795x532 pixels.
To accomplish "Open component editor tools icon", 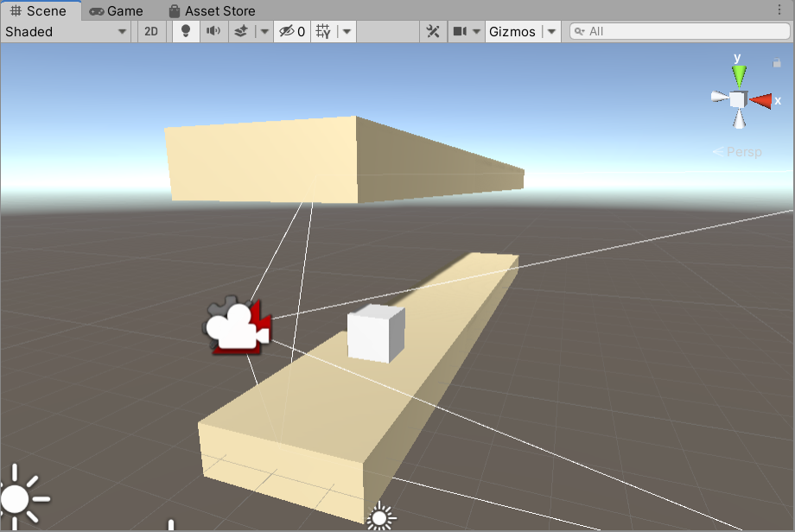I will pos(433,31).
